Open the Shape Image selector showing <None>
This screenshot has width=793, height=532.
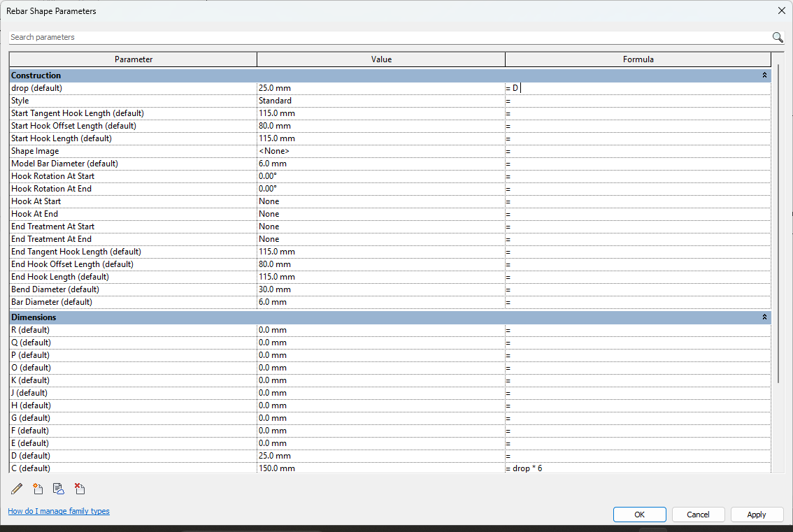point(381,150)
